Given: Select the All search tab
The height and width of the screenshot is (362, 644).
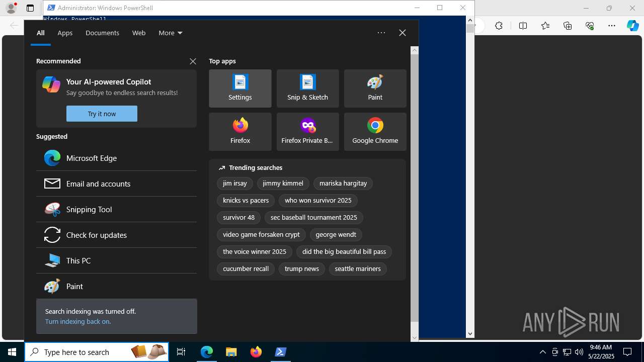Looking at the screenshot, I should (x=41, y=33).
